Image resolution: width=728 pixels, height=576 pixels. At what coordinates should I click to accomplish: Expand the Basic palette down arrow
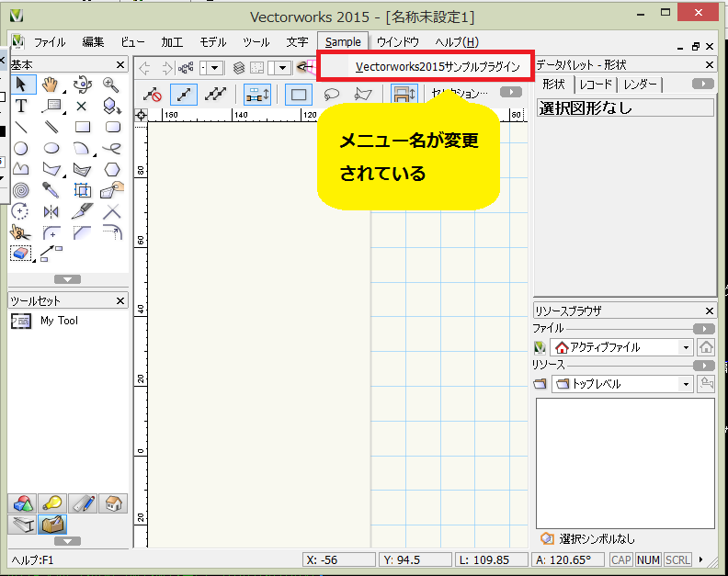(x=67, y=279)
